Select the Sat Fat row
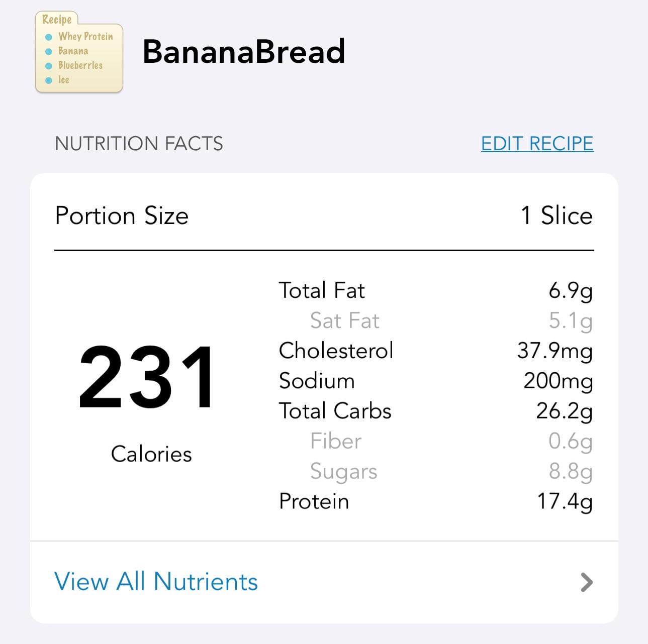The image size is (648, 644). pos(435,320)
